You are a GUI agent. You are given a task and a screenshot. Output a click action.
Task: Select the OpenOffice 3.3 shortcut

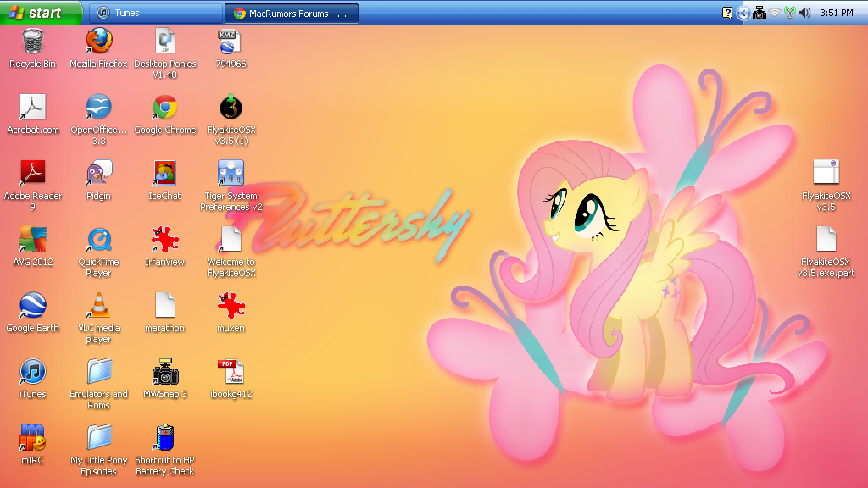click(x=99, y=108)
